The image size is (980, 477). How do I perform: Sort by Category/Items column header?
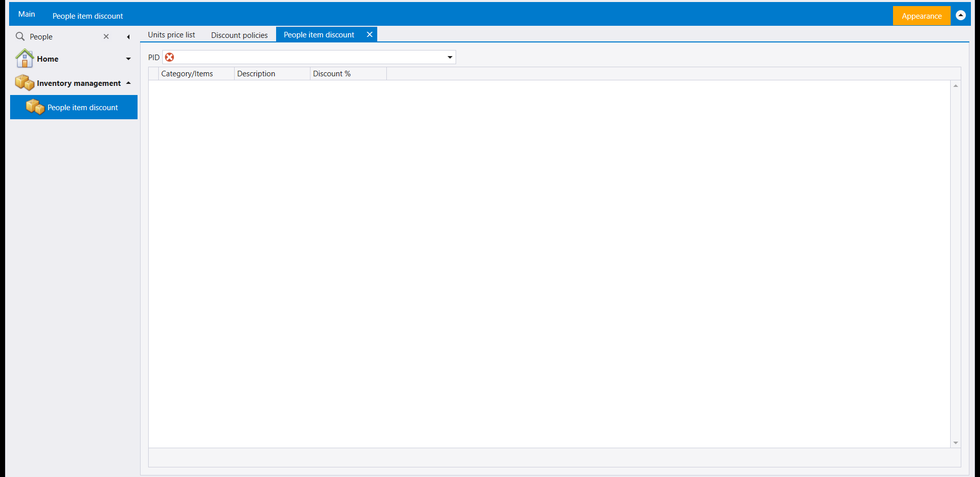point(196,74)
